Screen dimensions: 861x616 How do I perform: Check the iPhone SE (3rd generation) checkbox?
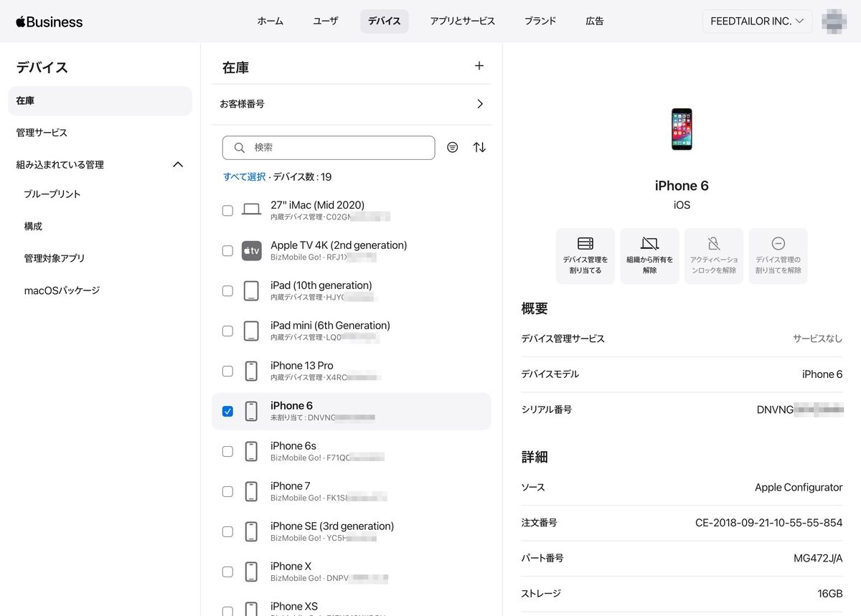(x=227, y=532)
